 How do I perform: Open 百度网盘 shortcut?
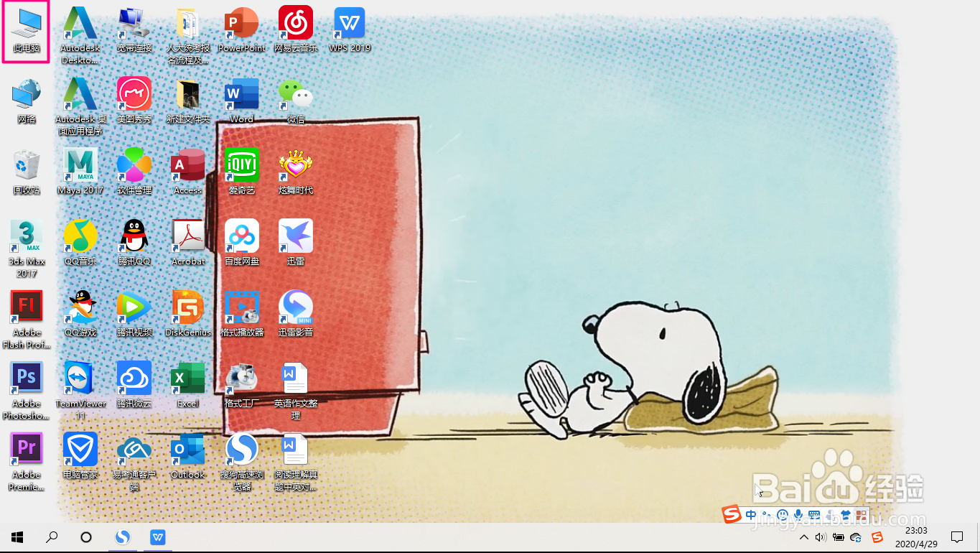[242, 243]
